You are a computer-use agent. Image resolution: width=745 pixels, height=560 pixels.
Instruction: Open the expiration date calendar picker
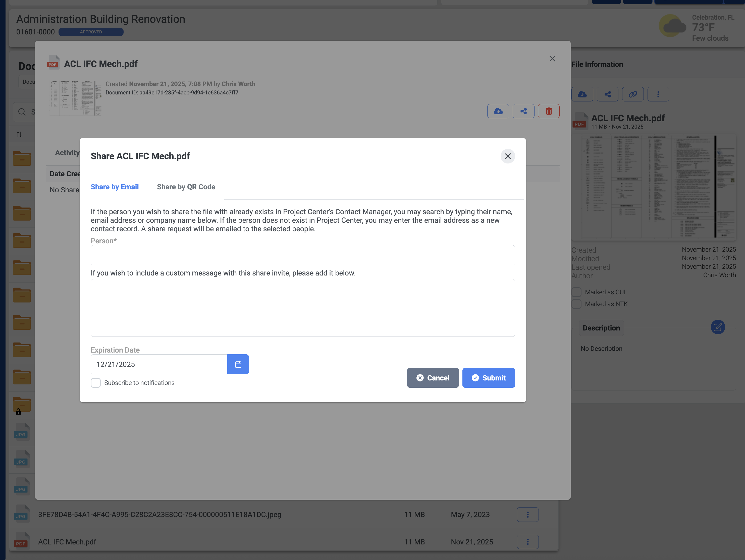click(238, 364)
